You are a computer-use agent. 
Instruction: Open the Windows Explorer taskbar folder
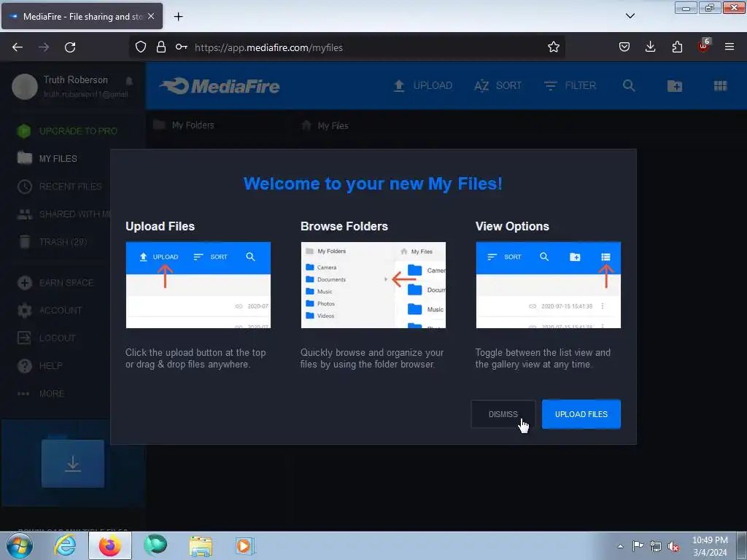(x=201, y=545)
